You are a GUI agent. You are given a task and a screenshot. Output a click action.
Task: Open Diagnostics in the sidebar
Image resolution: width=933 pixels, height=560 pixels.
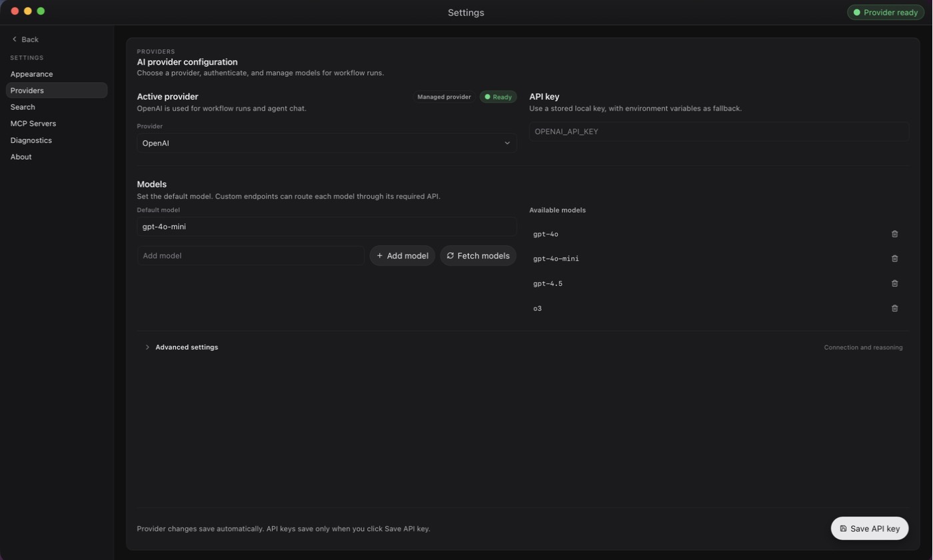[x=57, y=140]
